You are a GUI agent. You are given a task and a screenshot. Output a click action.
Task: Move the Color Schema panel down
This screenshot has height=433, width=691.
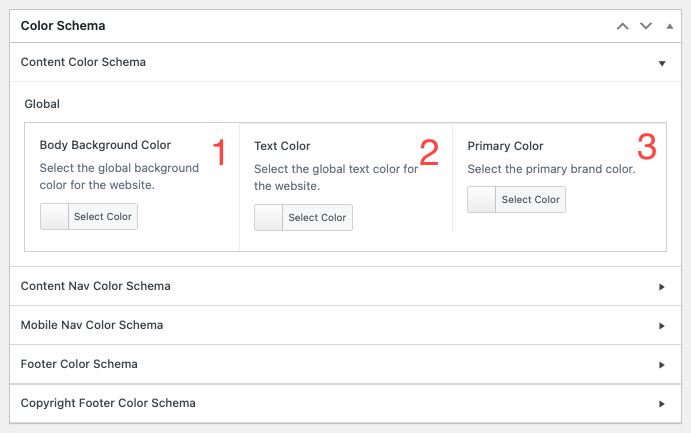(646, 26)
